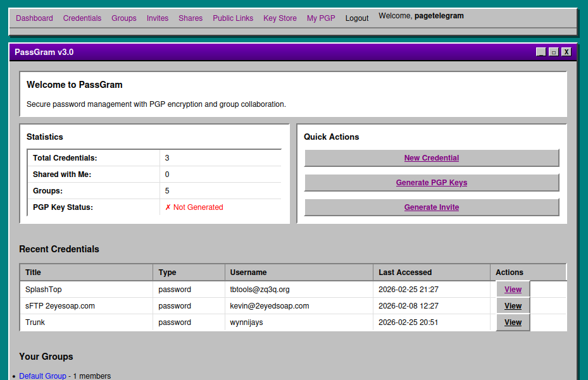
Task: View the SplashTop credential
Action: [x=513, y=290]
